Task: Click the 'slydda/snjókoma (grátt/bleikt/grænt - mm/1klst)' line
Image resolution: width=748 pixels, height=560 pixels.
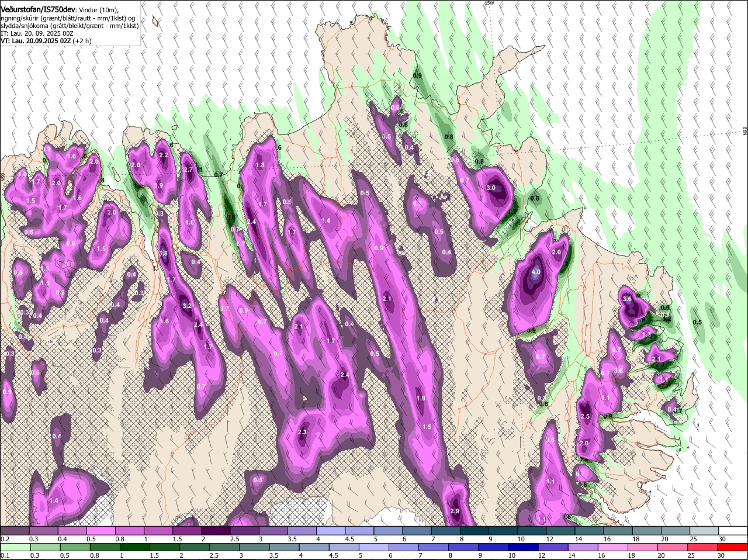Action: click(x=70, y=26)
